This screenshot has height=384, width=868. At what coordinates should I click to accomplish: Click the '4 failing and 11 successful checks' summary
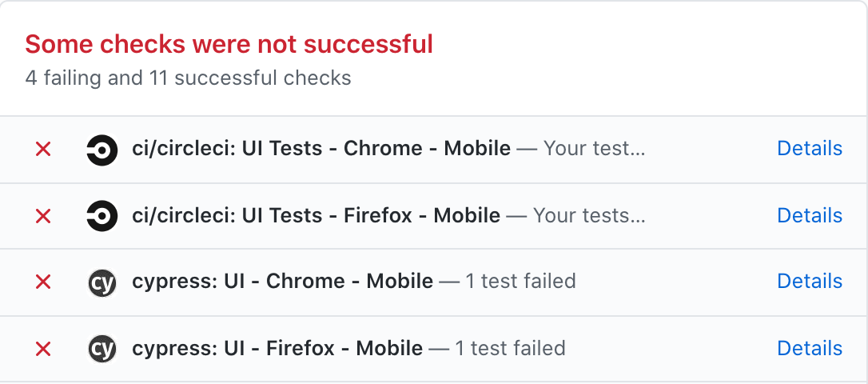[188, 78]
